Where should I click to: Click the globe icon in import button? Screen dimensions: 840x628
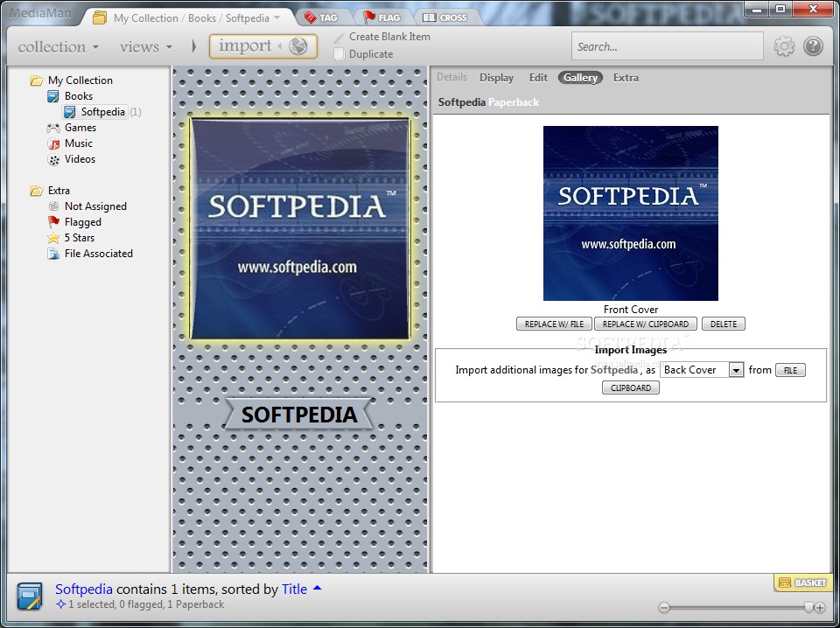tap(298, 46)
